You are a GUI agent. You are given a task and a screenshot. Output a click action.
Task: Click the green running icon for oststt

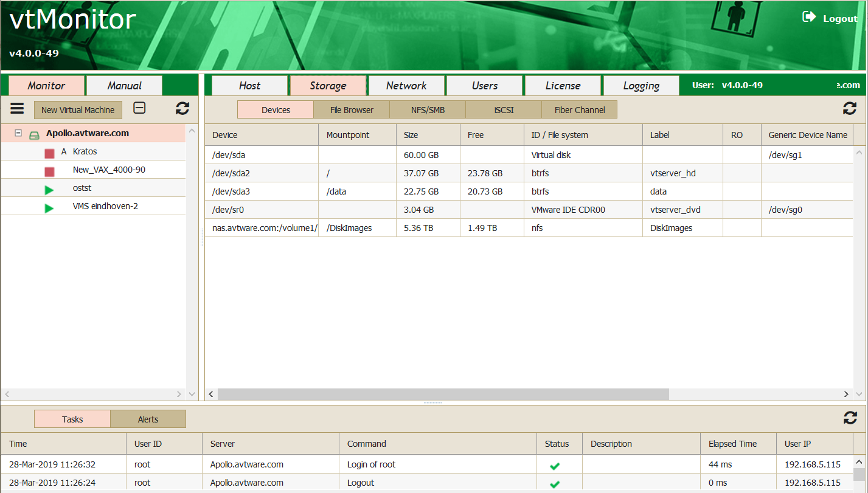click(49, 190)
